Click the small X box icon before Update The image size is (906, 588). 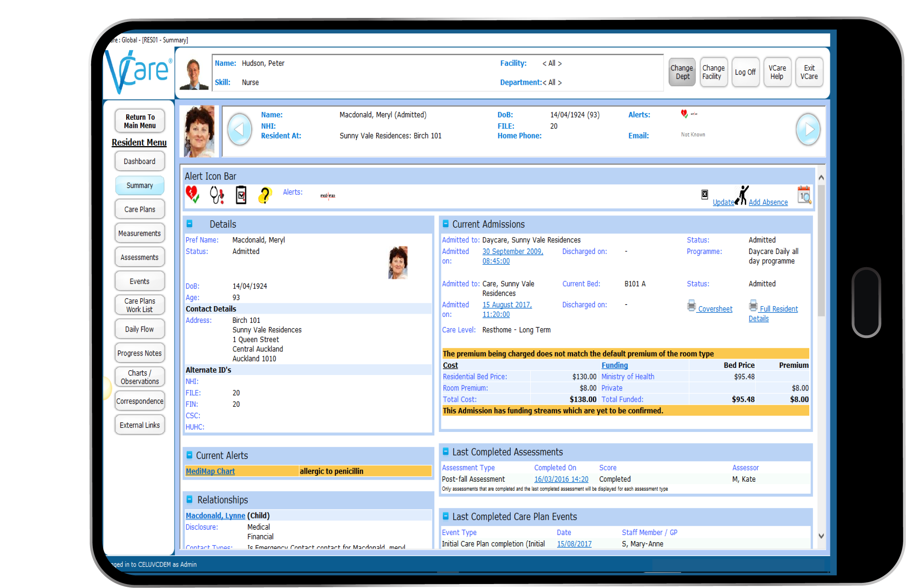tap(705, 194)
